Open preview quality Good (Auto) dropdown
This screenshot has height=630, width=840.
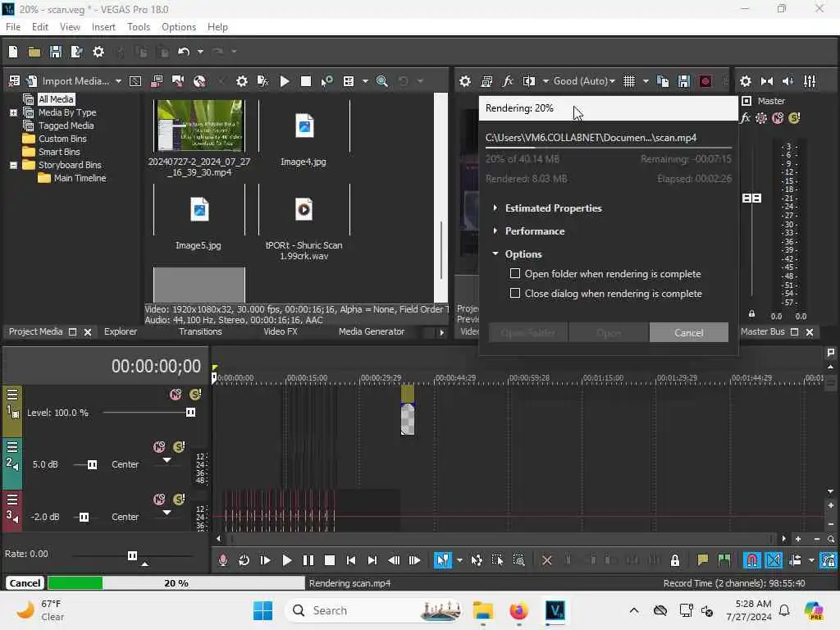584,81
